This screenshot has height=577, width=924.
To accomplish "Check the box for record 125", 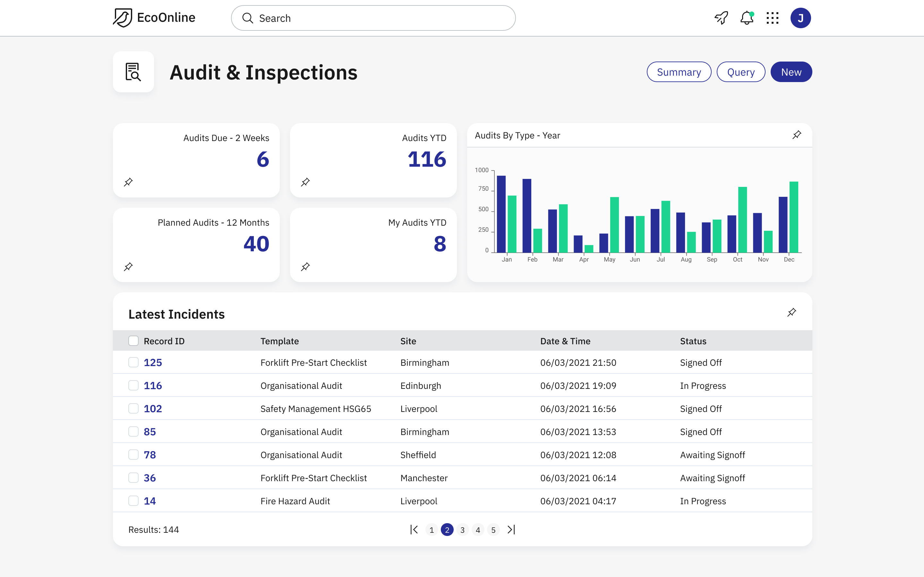I will point(133,362).
